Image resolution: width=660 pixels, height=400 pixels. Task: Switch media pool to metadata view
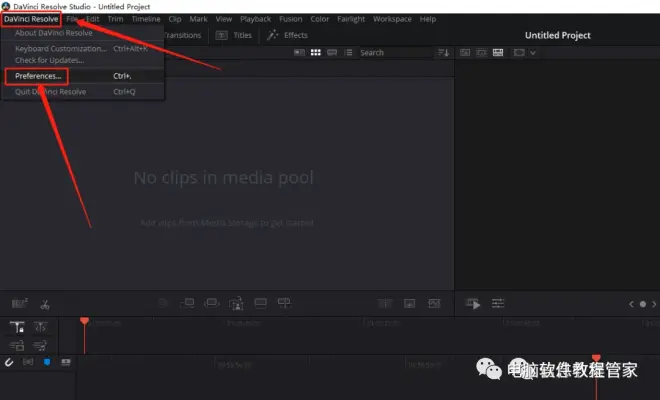click(x=299, y=52)
